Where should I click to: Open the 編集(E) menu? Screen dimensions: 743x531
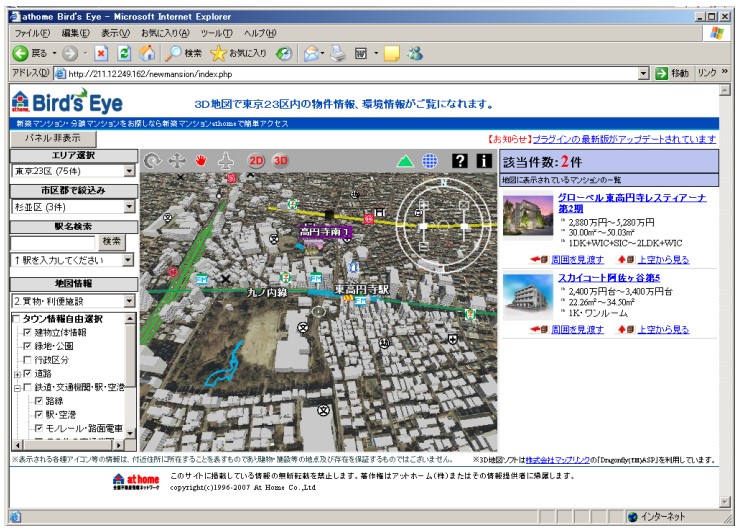click(75, 33)
